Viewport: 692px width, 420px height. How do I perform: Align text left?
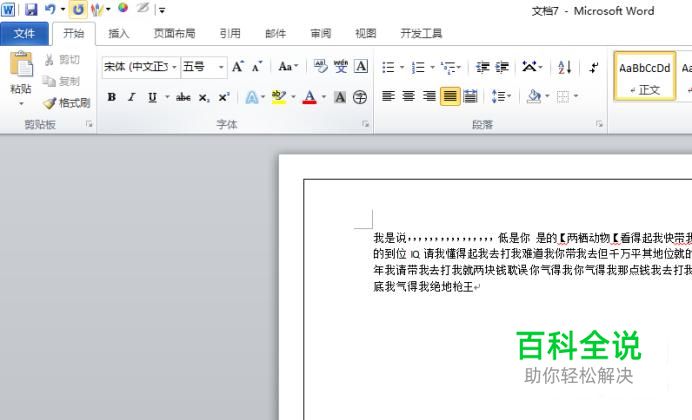388,96
